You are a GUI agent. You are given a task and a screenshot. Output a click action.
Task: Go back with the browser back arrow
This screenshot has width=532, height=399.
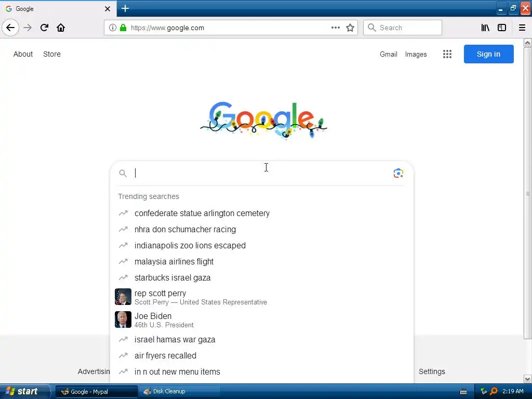[x=10, y=28]
